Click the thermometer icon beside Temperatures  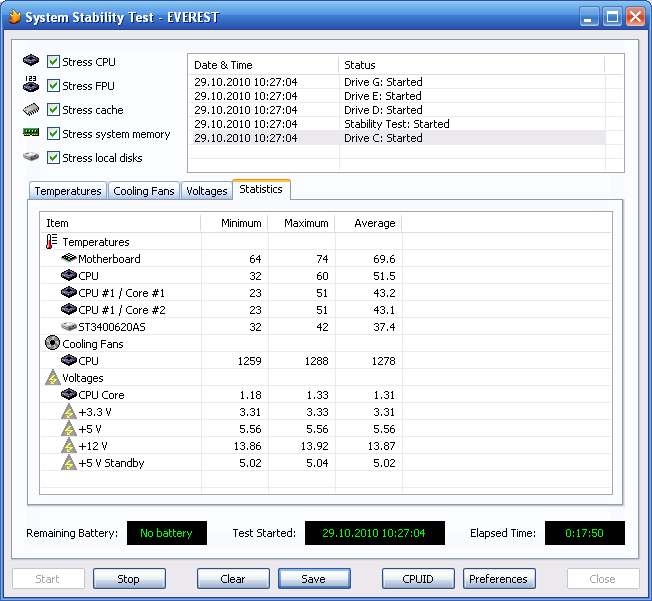(x=52, y=242)
